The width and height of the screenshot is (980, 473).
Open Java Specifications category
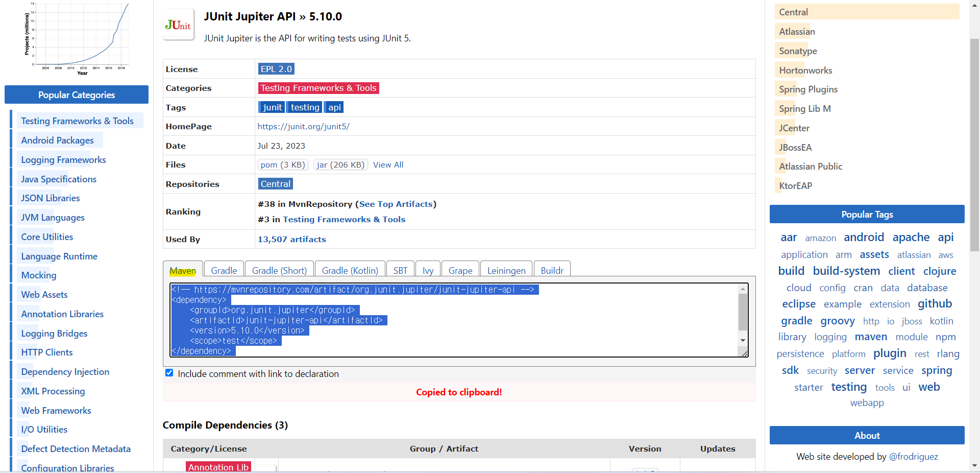59,179
